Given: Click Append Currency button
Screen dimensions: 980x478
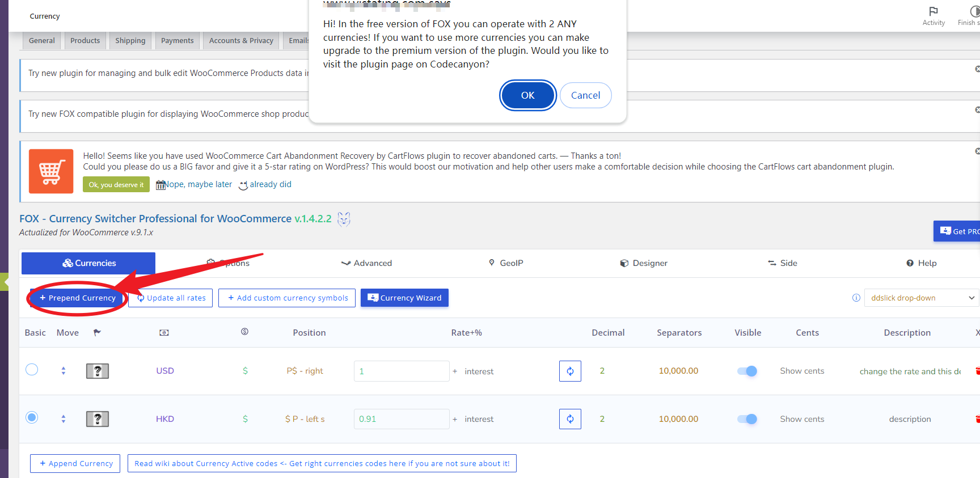Looking at the screenshot, I should (x=75, y=463).
